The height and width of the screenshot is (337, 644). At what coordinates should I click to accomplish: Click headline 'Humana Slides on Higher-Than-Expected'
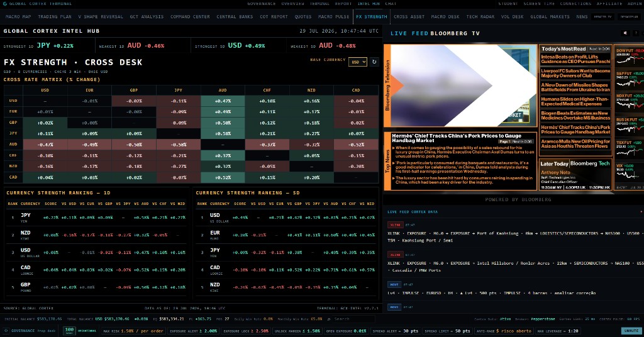click(575, 101)
